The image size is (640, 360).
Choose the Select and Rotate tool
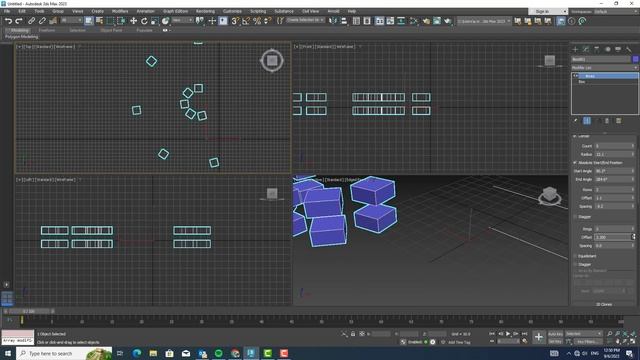(144, 21)
